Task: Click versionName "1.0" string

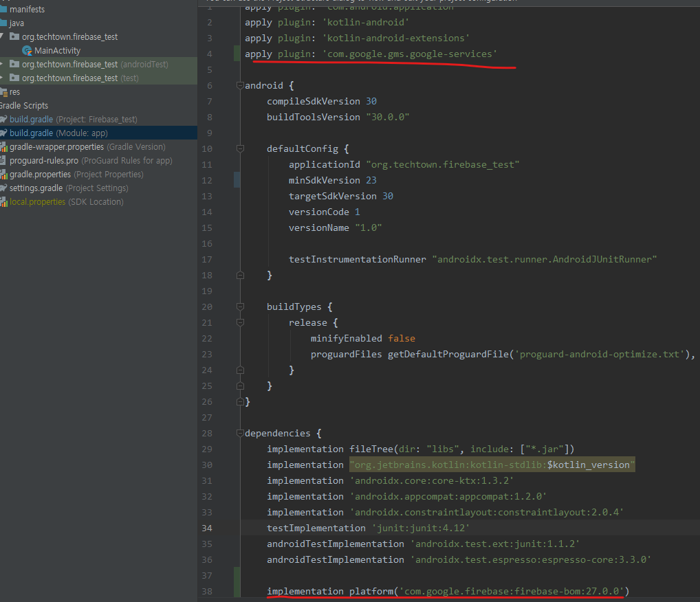Action: (x=369, y=227)
